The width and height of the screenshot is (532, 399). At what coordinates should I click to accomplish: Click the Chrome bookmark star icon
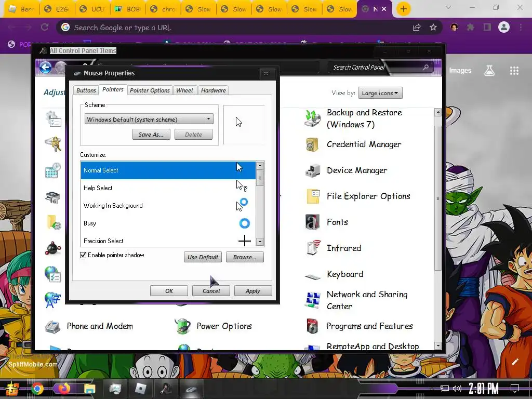433,27
